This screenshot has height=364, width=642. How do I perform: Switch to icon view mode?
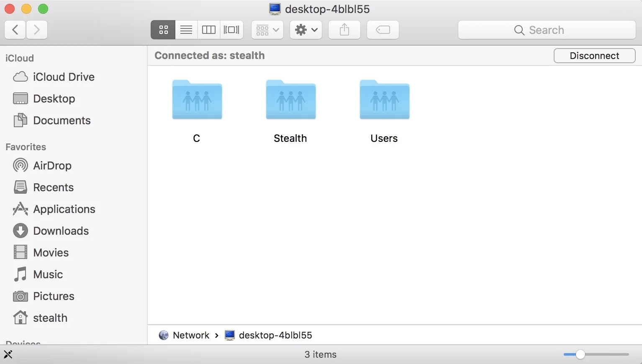(163, 30)
